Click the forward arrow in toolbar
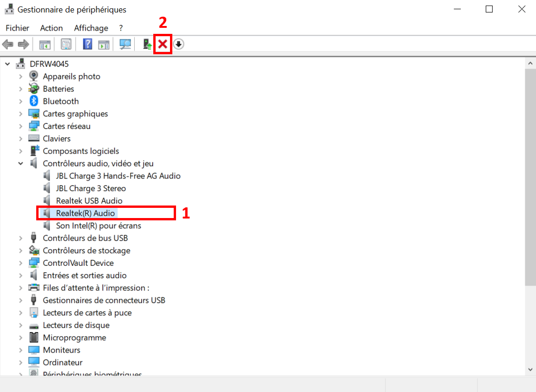The width and height of the screenshot is (536, 392). point(23,44)
